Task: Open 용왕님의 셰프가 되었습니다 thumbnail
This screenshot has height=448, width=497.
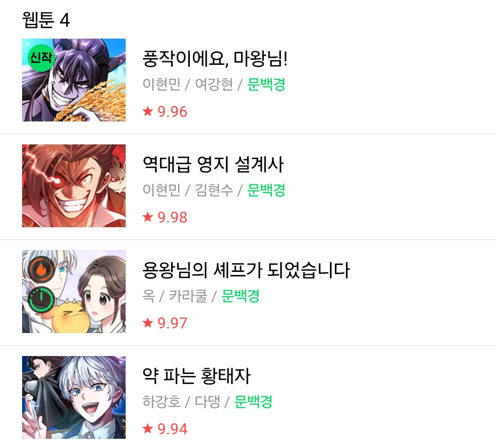Action: click(x=74, y=292)
